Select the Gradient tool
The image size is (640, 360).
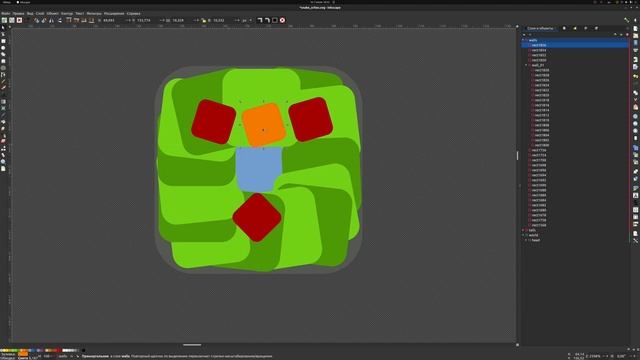point(3,101)
